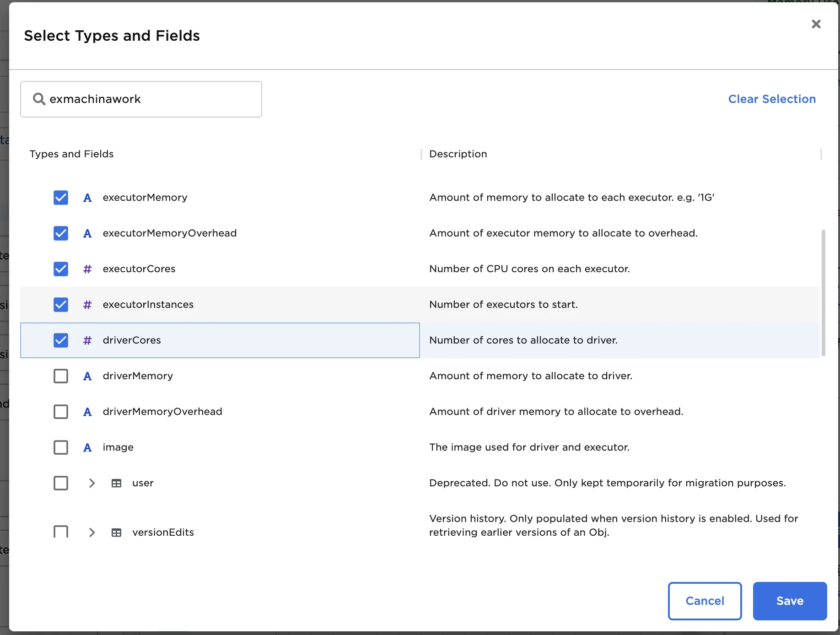Screen dimensions: 840x635
Task: Click string icon beside driverMemoryOverhead
Action: [x=87, y=412]
